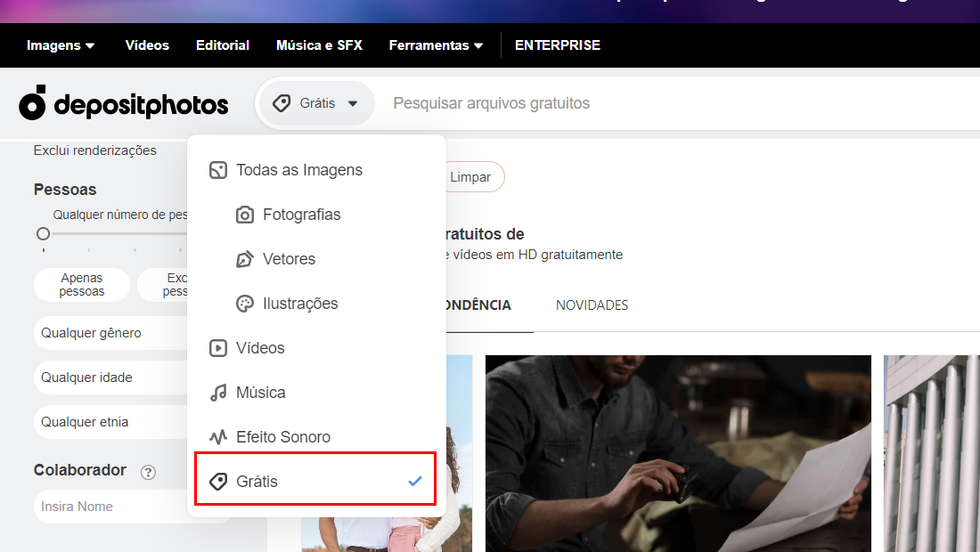The image size is (980, 552).
Task: Click the Vetores pen icon
Action: click(245, 258)
